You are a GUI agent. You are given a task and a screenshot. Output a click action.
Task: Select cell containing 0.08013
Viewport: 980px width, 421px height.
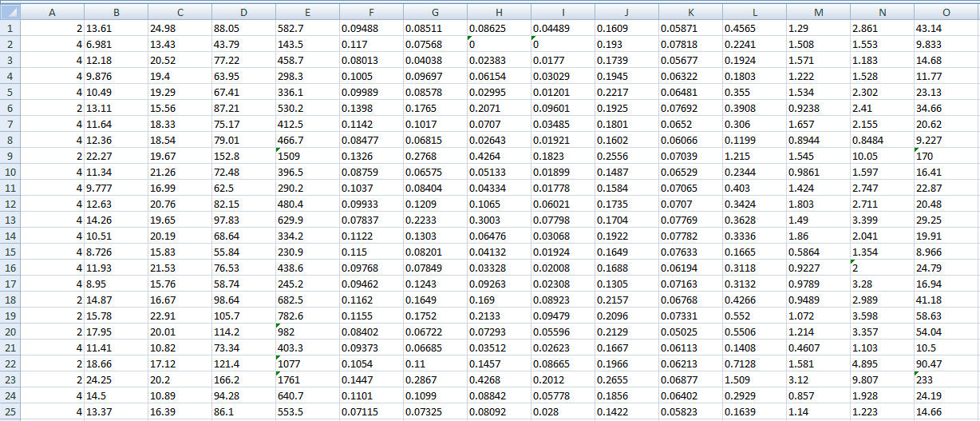(371, 60)
